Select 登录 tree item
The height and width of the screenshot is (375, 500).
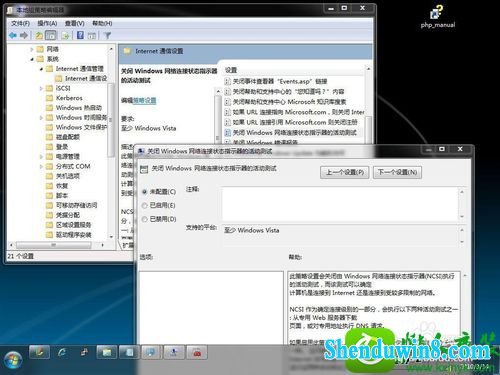coord(57,147)
